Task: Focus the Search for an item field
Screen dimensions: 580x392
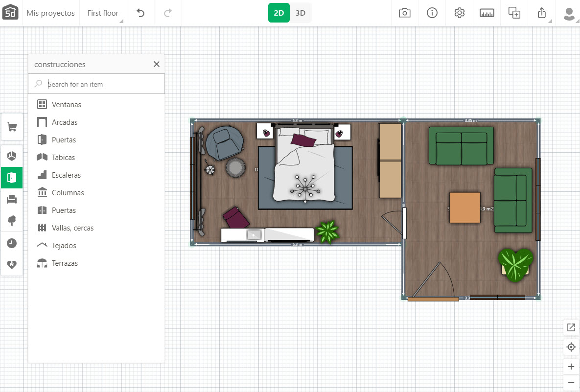Action: [103, 84]
